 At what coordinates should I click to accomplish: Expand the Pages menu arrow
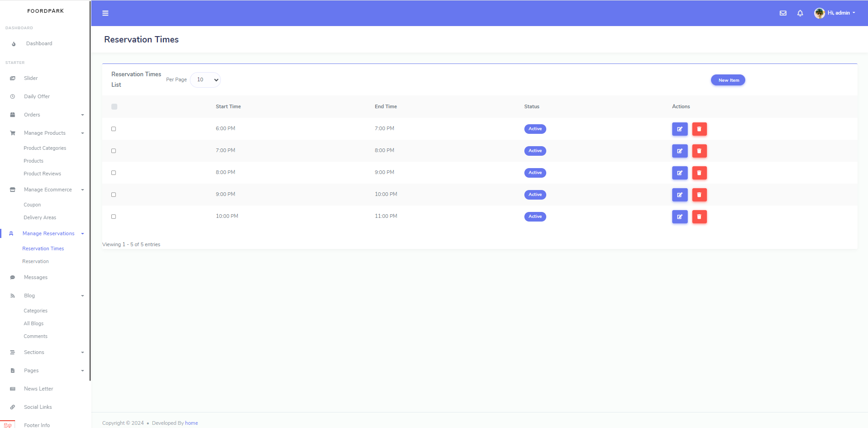(83, 371)
